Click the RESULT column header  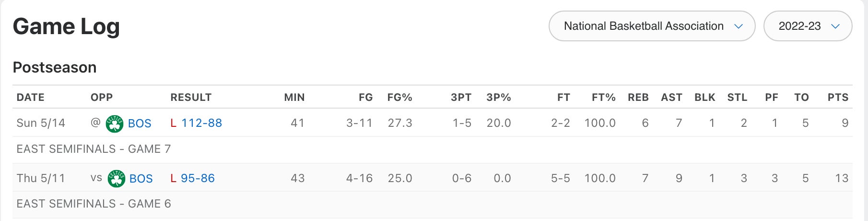click(x=191, y=98)
